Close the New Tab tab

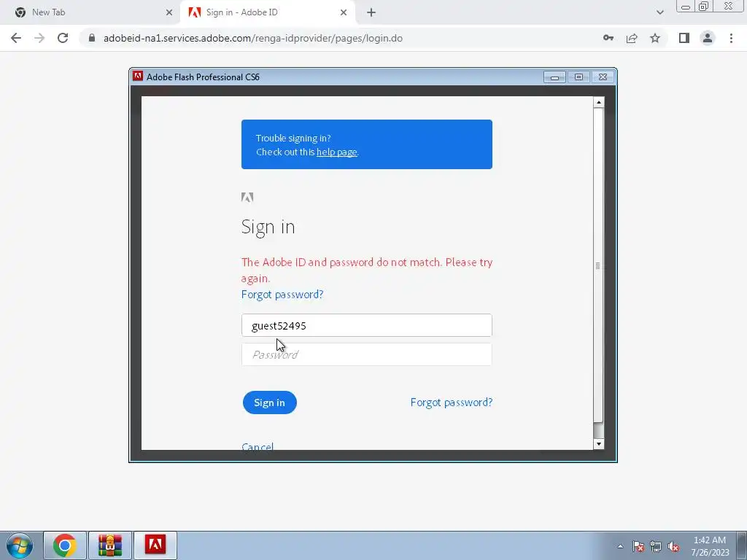(169, 12)
